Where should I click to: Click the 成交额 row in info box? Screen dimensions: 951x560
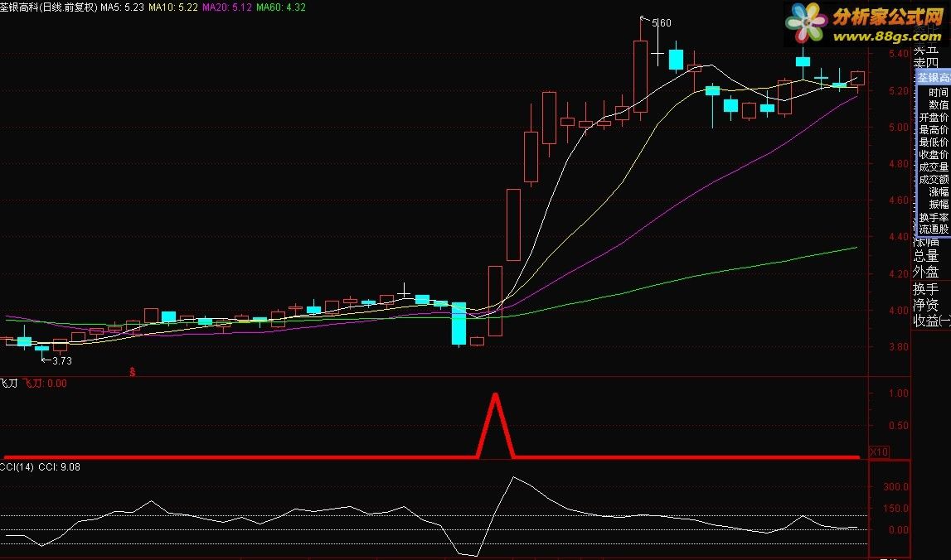click(x=934, y=180)
